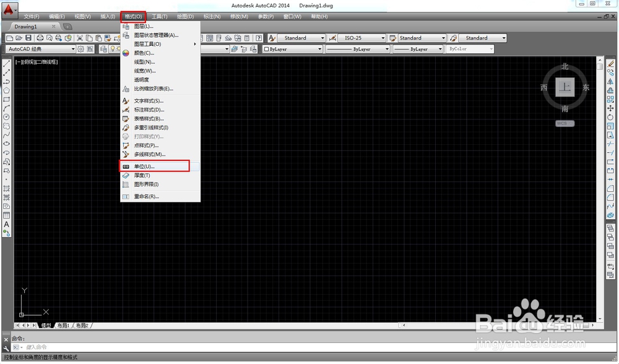The height and width of the screenshot is (364, 619).
Task: Switch to the 布局1 layout tab
Action: tap(63, 326)
